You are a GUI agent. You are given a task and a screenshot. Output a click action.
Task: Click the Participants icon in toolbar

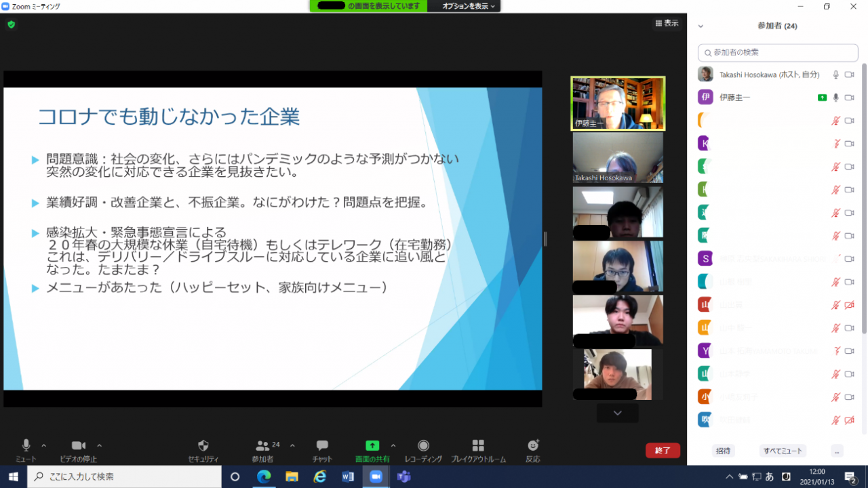(x=262, y=445)
